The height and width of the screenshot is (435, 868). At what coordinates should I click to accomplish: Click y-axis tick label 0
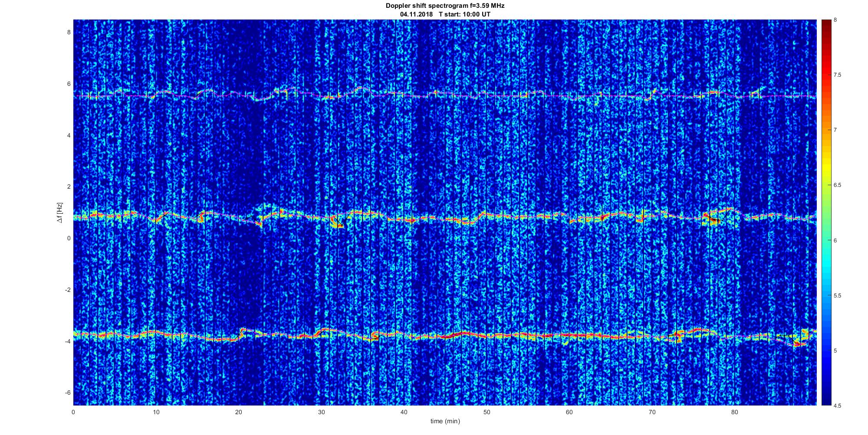(69, 238)
